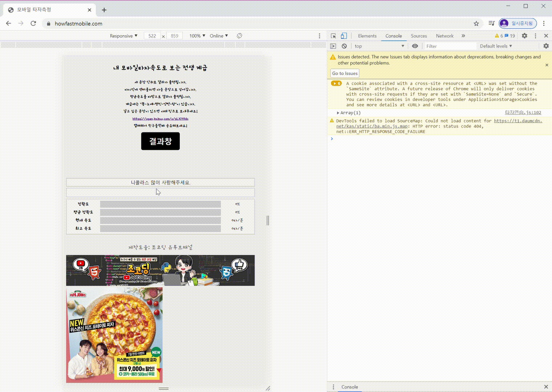Open drawer three-dot menu beside Console
Image resolution: width=552 pixels, height=392 pixels.
coord(333,387)
